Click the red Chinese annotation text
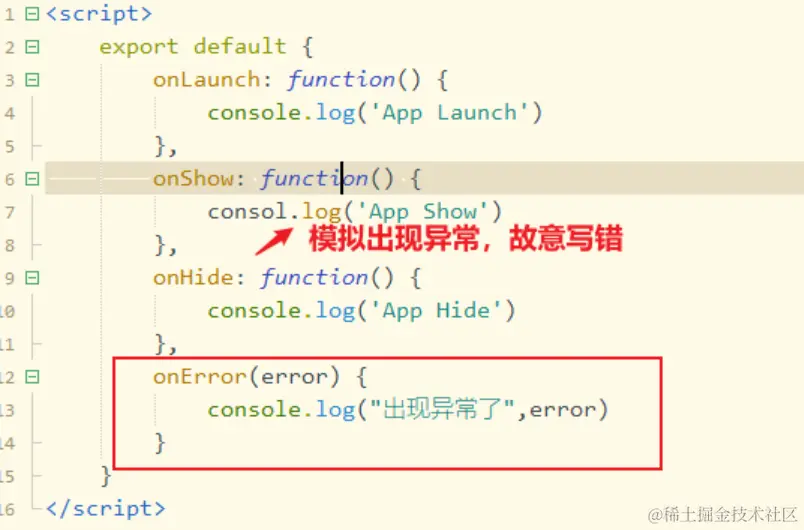 click(x=466, y=238)
